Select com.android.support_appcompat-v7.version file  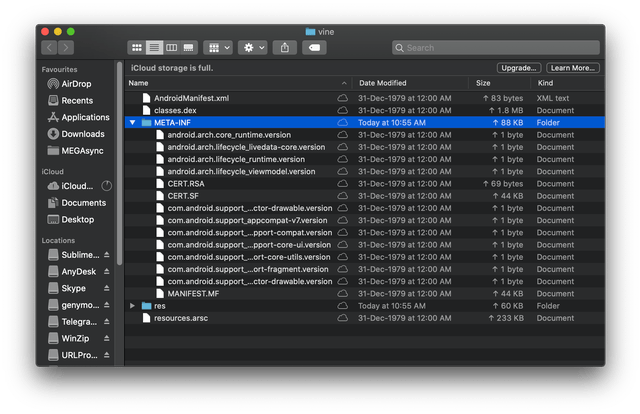click(365, 220)
